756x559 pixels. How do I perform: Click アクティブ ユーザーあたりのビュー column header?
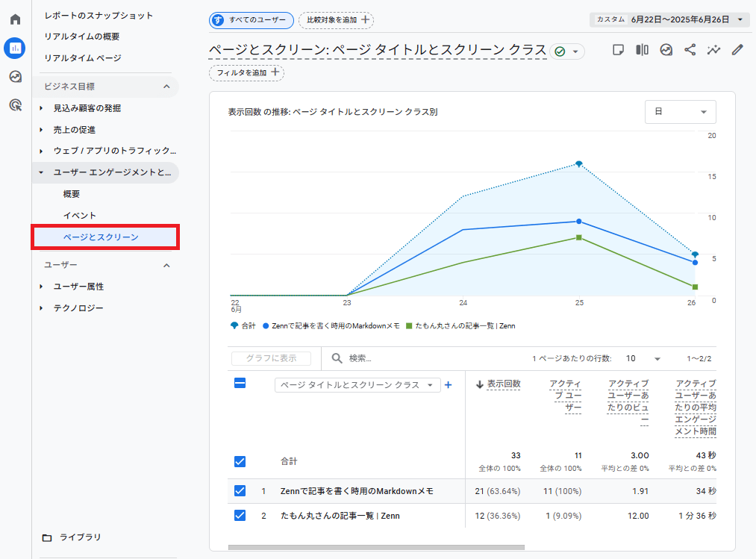[628, 402]
